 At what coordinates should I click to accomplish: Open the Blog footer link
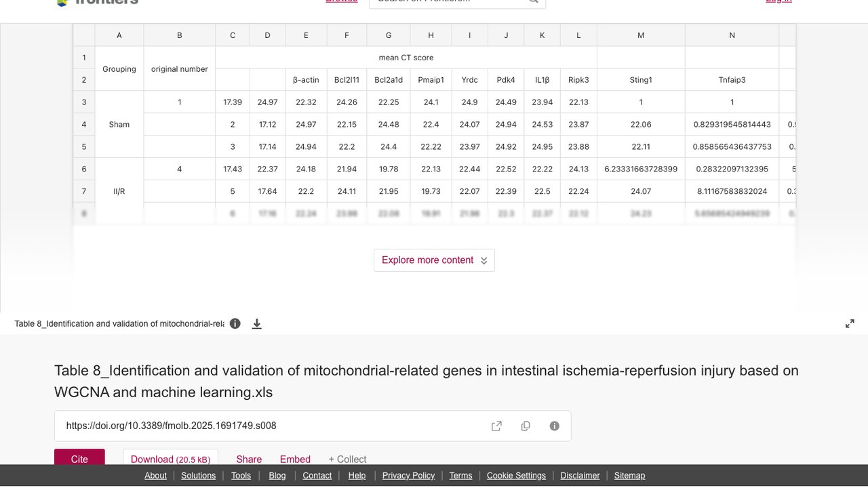(277, 476)
